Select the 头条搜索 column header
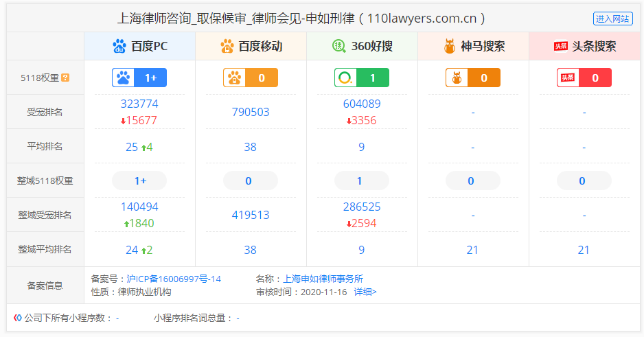Screen dimensions: 644x337 point(585,46)
